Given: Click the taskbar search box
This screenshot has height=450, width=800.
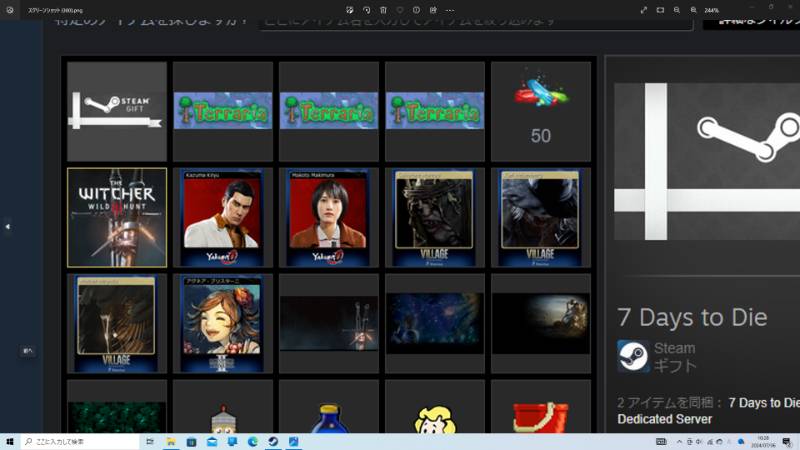Looking at the screenshot, I should click(x=80, y=441).
